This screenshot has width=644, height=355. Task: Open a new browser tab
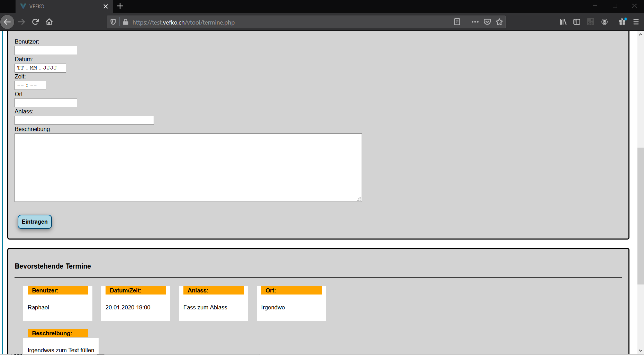click(x=120, y=6)
